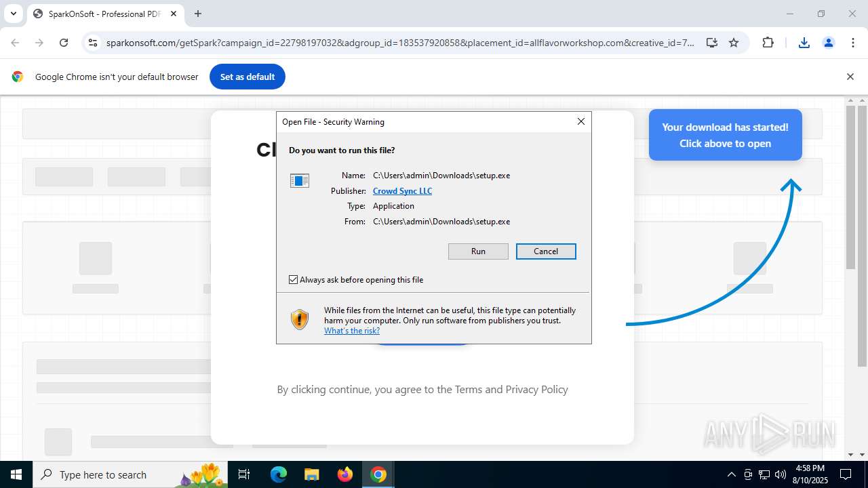868x488 pixels.
Task: View site information icon in address bar
Action: pos(93,43)
